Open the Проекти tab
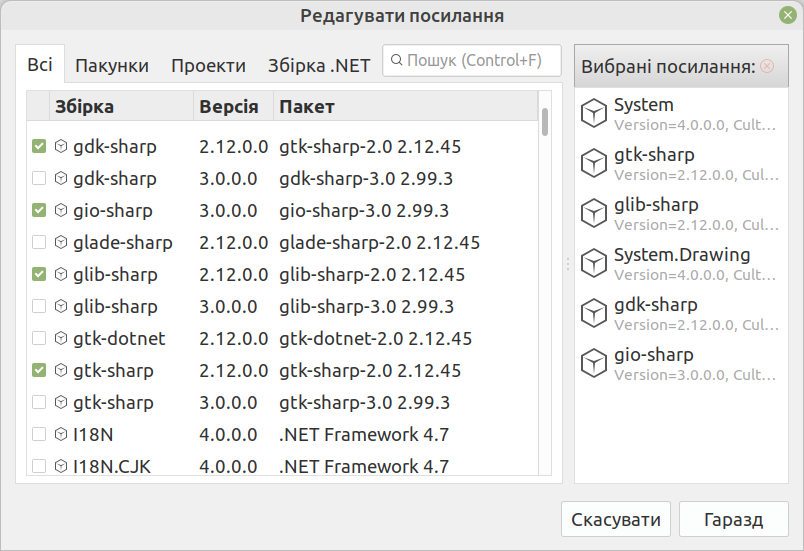804x551 pixels. 208,66
